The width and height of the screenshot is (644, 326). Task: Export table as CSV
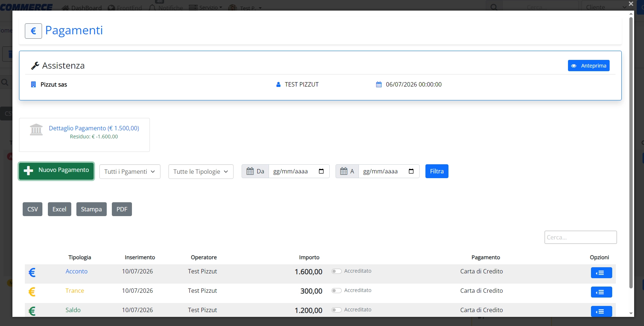point(33,209)
